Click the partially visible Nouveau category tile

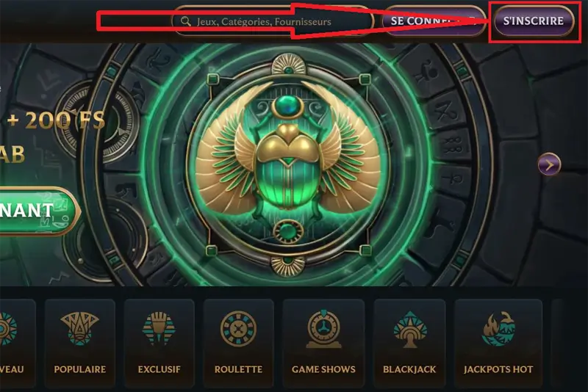click(18, 343)
